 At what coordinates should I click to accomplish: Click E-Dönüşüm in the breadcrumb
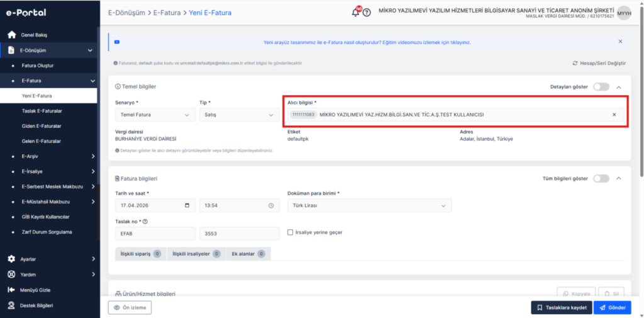pos(126,13)
